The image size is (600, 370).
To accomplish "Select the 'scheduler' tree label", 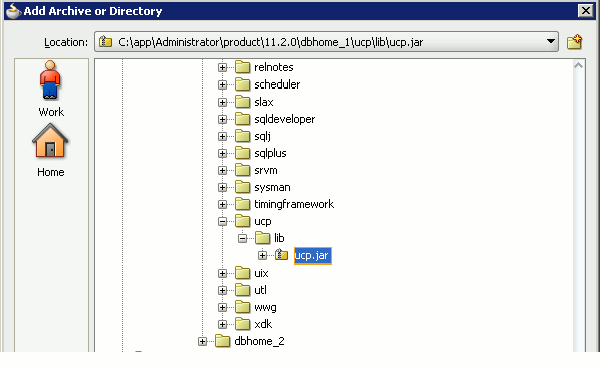I will [x=277, y=85].
